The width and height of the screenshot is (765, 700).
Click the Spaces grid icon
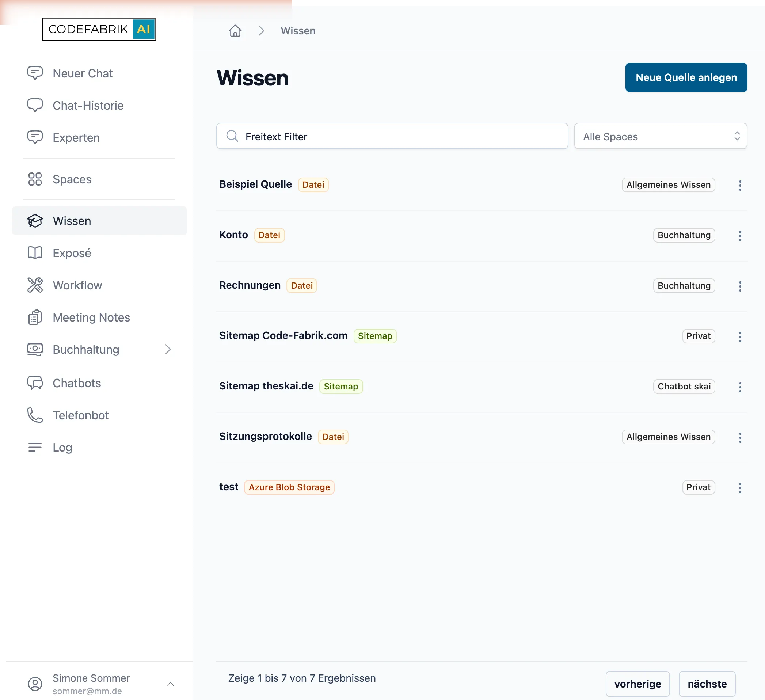coord(35,179)
